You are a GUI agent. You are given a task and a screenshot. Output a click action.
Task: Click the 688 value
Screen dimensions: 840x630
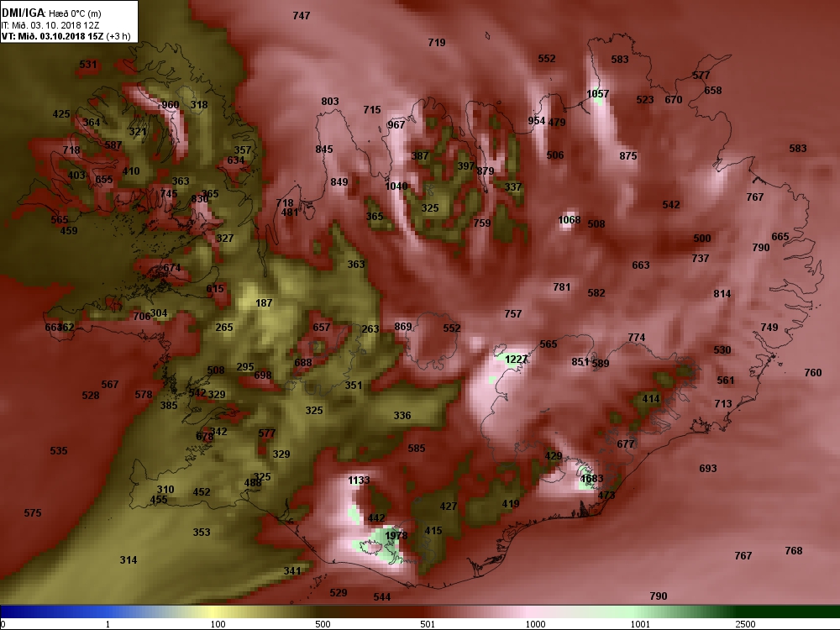click(x=302, y=363)
